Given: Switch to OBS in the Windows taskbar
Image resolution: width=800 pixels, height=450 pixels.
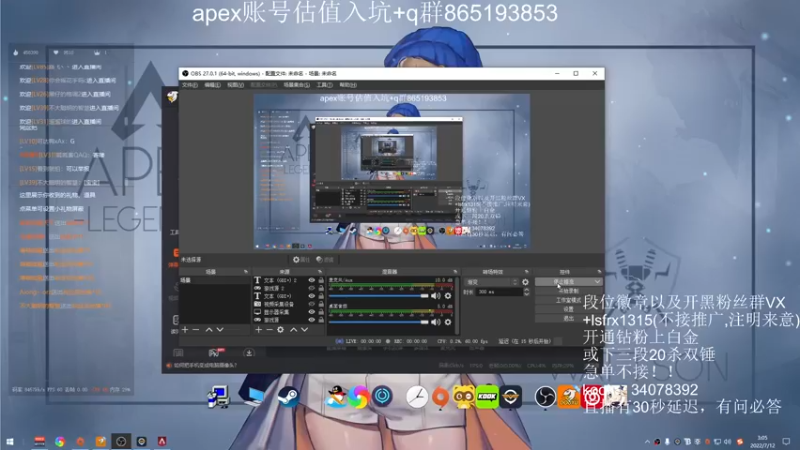Looking at the screenshot, I should [121, 441].
